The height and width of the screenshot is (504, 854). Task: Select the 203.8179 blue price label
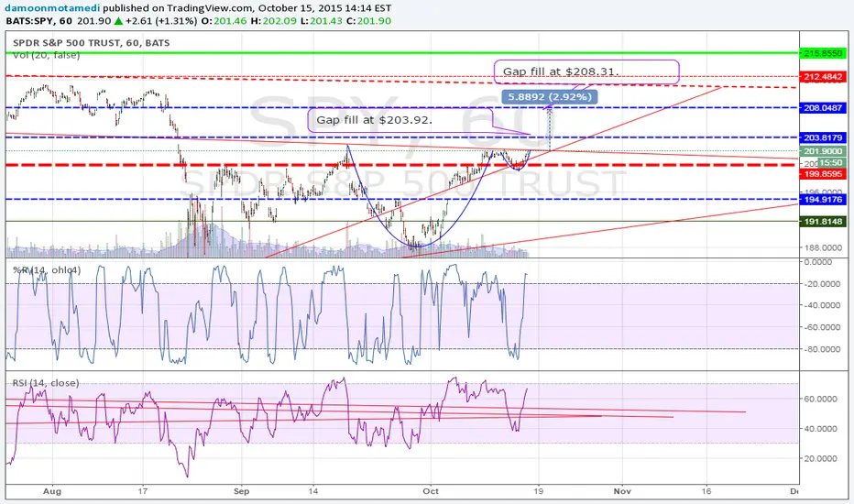[x=823, y=137]
